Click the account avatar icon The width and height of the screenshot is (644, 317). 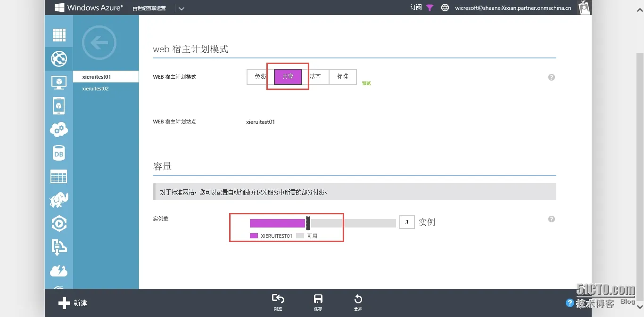584,7
